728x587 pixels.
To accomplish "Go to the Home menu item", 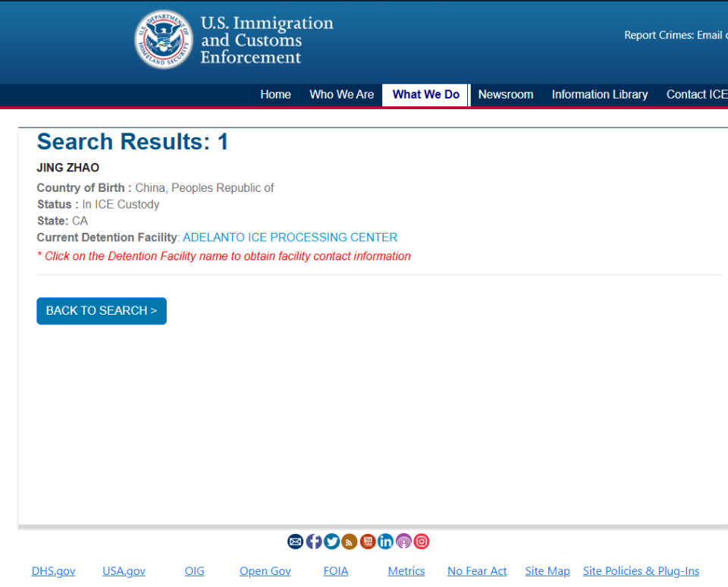I will click(x=275, y=95).
